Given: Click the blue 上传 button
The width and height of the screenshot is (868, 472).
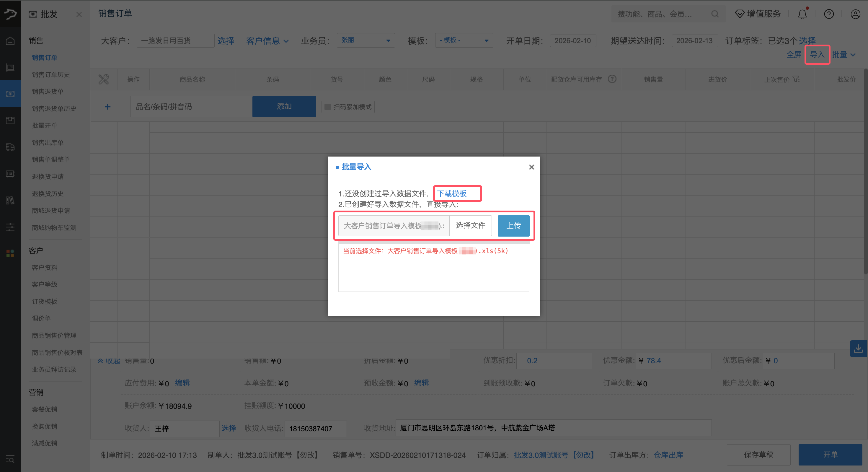Looking at the screenshot, I should 513,226.
